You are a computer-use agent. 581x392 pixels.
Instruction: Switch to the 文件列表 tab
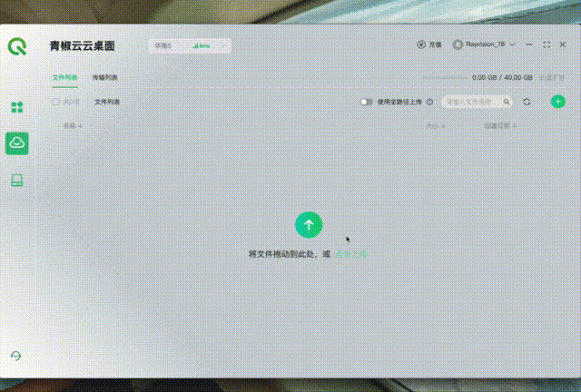64,77
